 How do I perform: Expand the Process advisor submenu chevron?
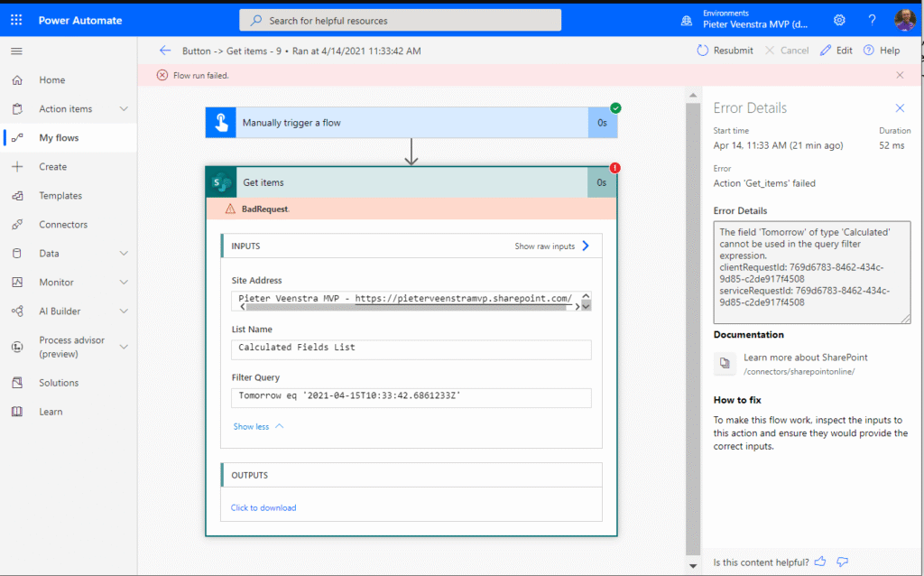click(x=124, y=347)
